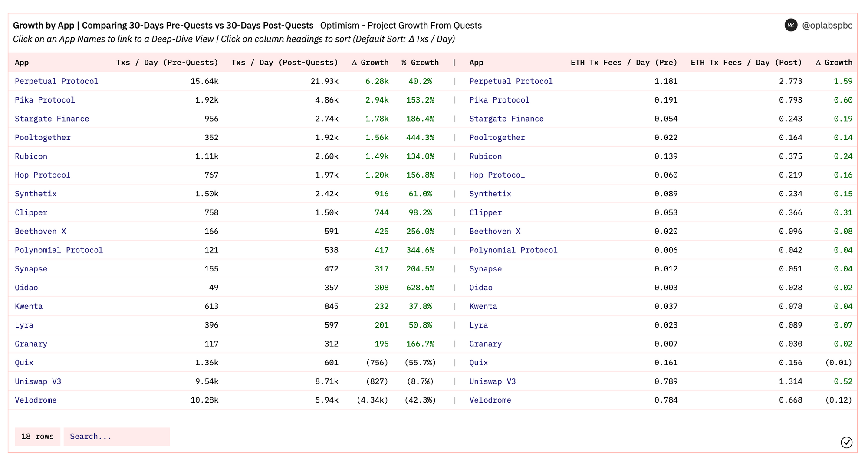
Task: Open Rubicon link beside 1.11k
Action: [x=31, y=156]
